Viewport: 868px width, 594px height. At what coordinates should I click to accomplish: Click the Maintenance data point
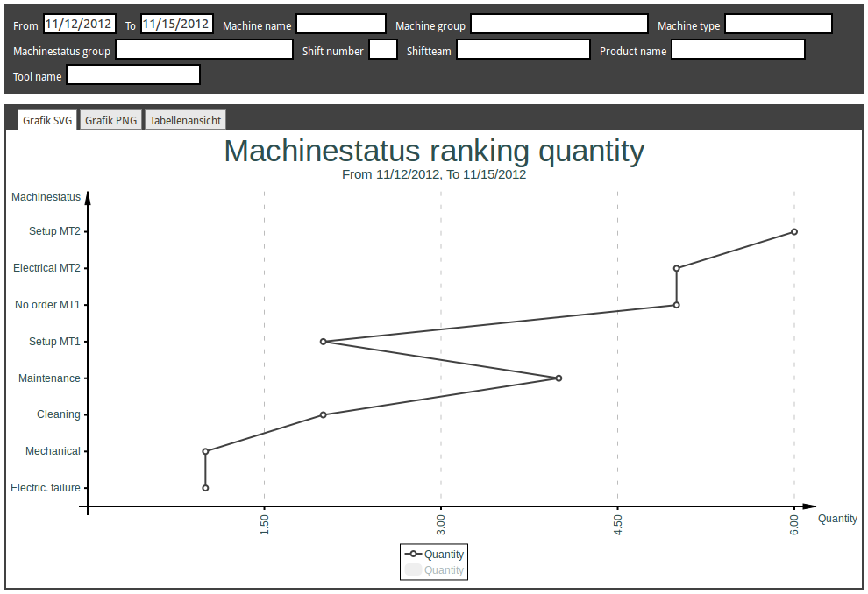pyautogui.click(x=559, y=378)
